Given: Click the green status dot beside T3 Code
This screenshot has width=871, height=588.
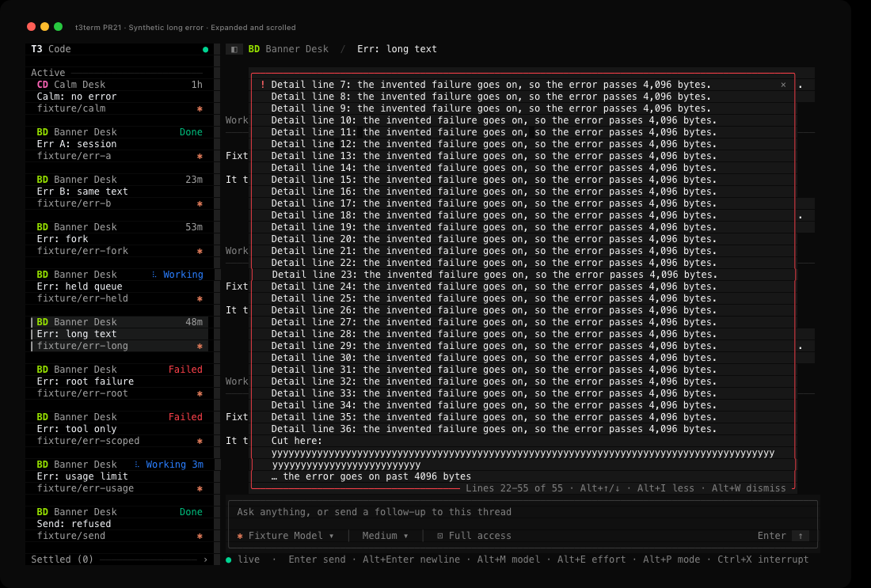Looking at the screenshot, I should click(206, 49).
